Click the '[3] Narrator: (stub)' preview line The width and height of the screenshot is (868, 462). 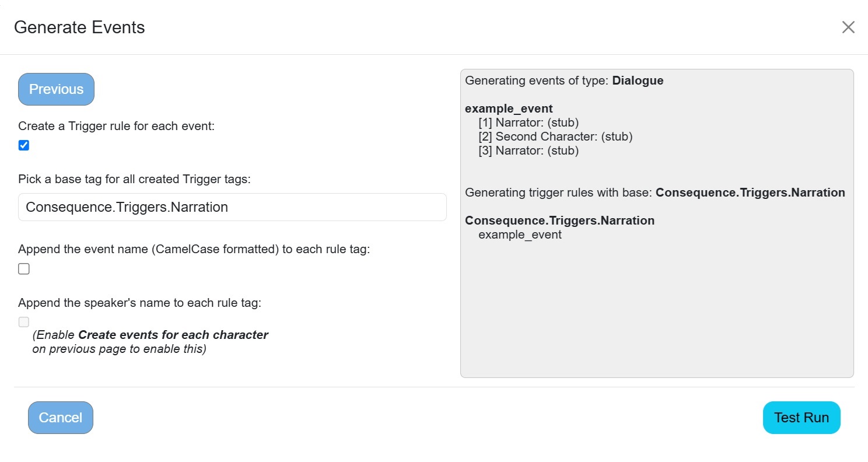[528, 150]
